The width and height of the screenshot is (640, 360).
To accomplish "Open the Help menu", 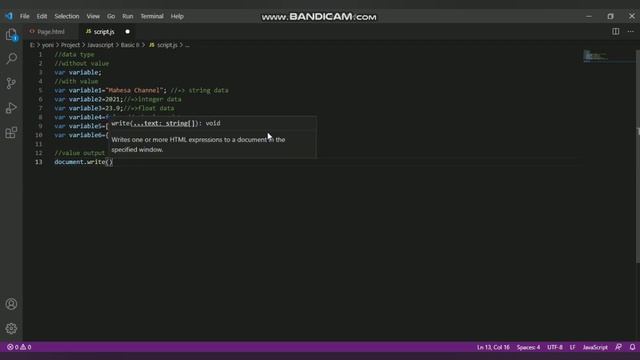I will pos(177,16).
